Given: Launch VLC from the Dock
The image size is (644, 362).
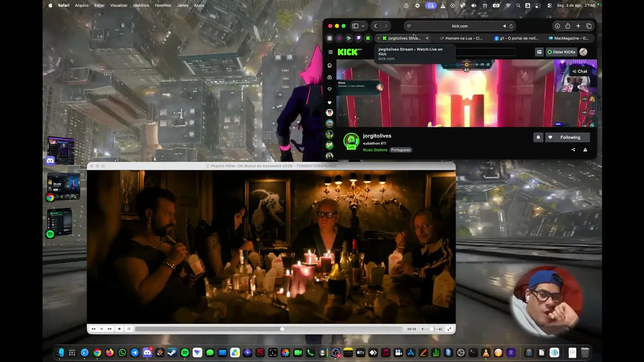Looking at the screenshot, I should tap(486, 353).
